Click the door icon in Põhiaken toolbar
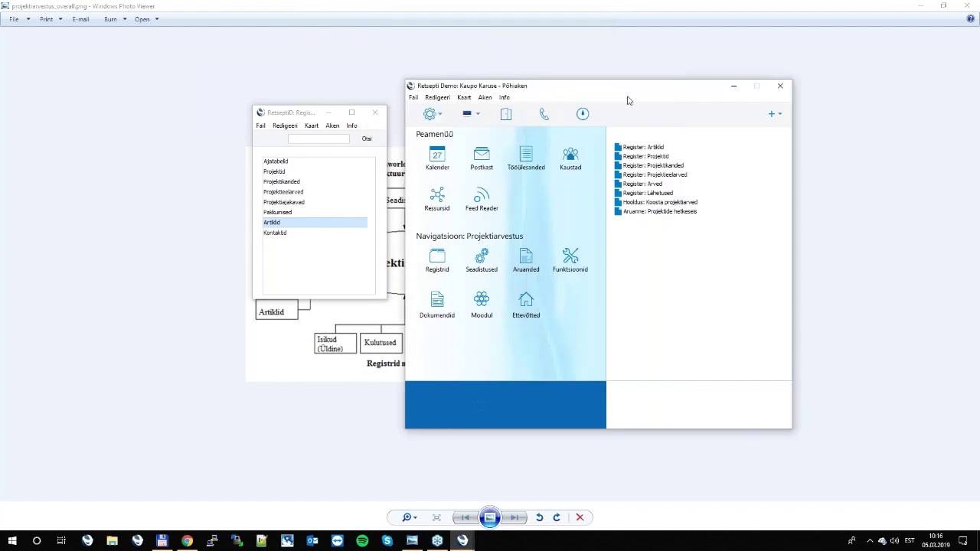The image size is (980, 551). 506,114
